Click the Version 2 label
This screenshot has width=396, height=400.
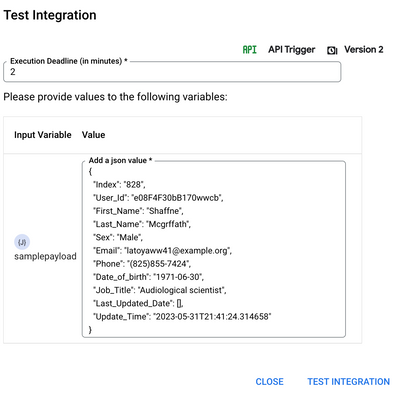[x=364, y=50]
